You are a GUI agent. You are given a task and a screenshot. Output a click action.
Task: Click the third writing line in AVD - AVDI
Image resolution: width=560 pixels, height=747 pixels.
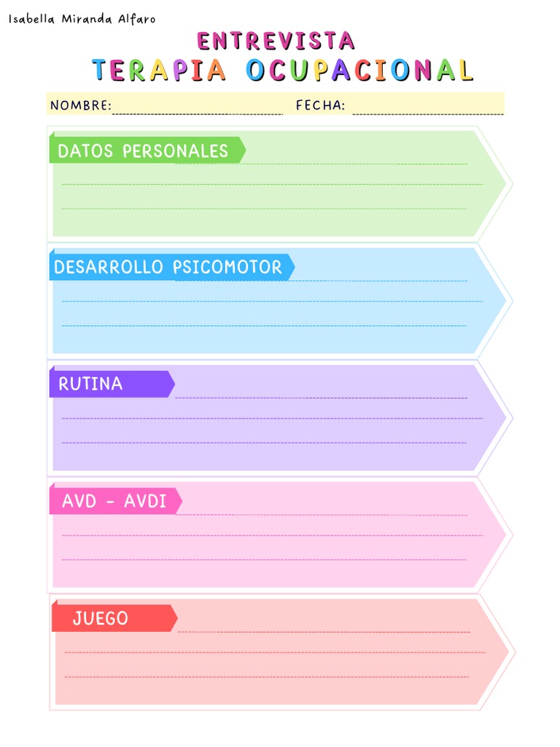pyautogui.click(x=264, y=560)
